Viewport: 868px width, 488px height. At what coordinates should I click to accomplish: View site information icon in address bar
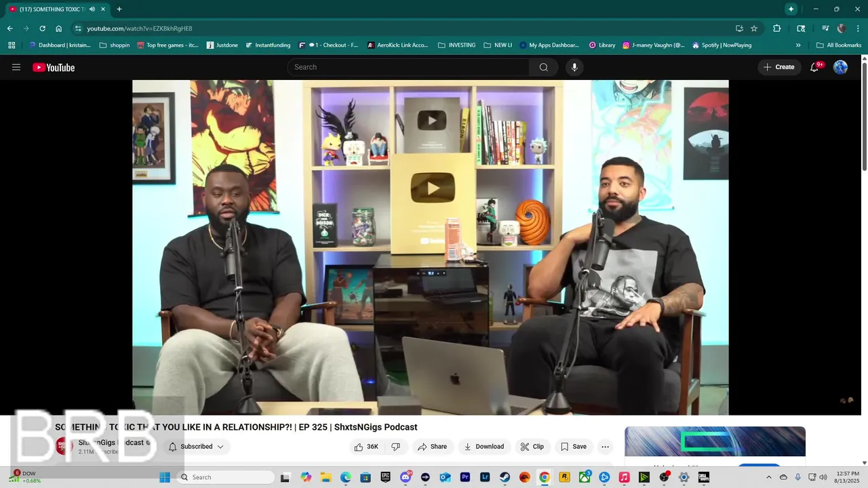[78, 28]
